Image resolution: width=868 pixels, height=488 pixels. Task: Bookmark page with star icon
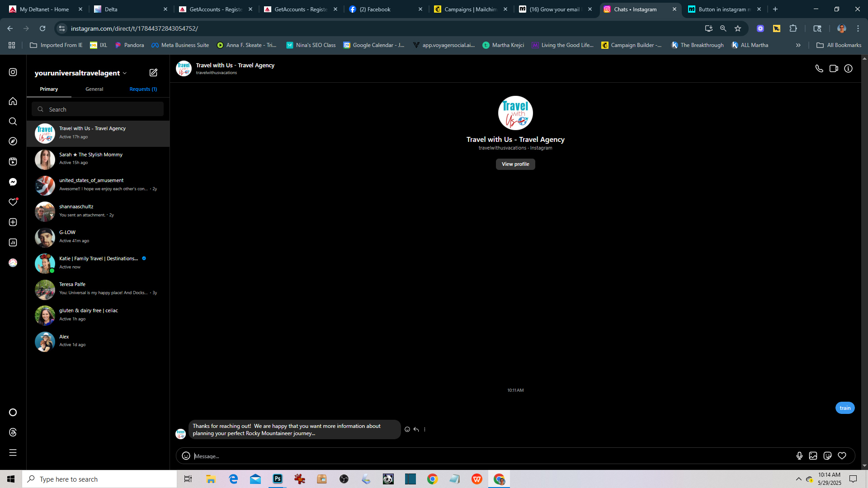[x=738, y=28]
